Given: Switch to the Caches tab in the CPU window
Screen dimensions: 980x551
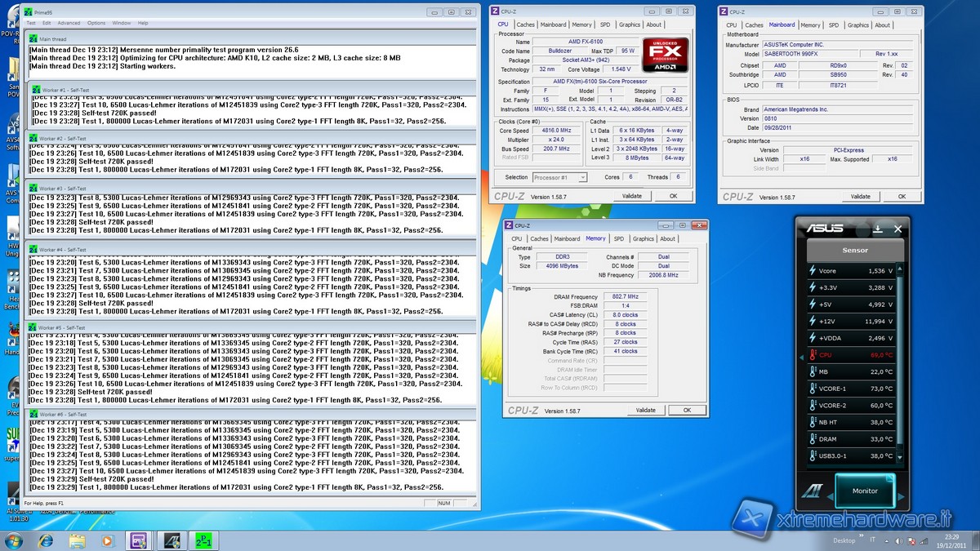Looking at the screenshot, I should coord(526,25).
